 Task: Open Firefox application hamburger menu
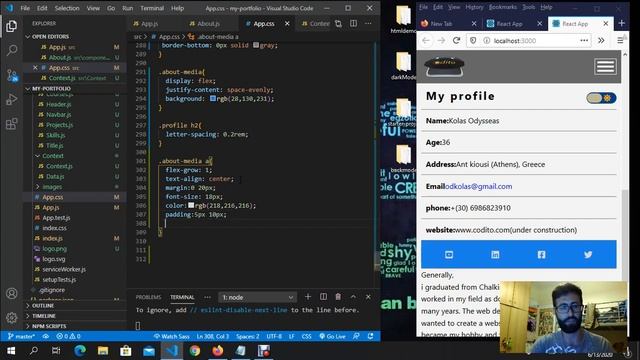620,40
